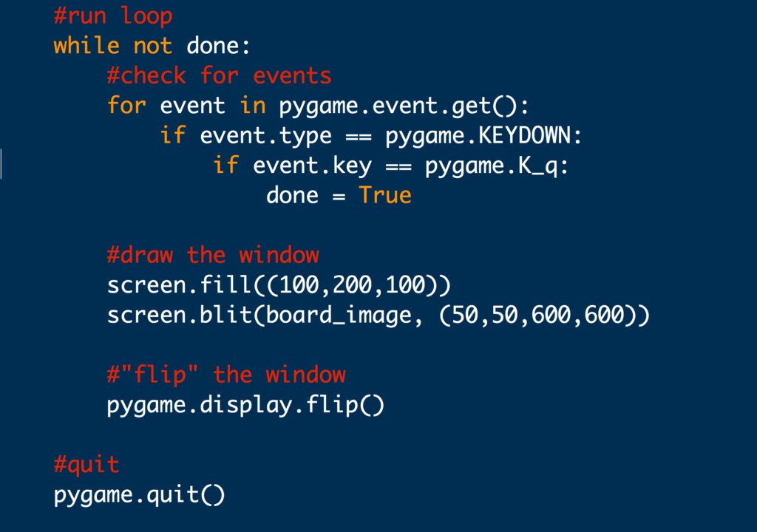Image resolution: width=757 pixels, height=532 pixels.
Task: Click 'pygame.K_q' key constant
Action: point(492,166)
